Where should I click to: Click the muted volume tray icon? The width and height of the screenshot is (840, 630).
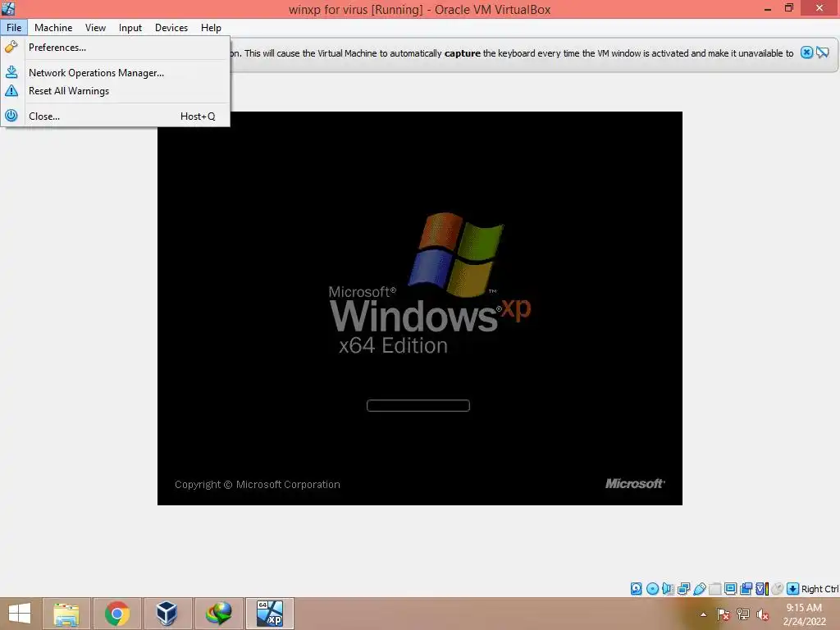coord(763,614)
